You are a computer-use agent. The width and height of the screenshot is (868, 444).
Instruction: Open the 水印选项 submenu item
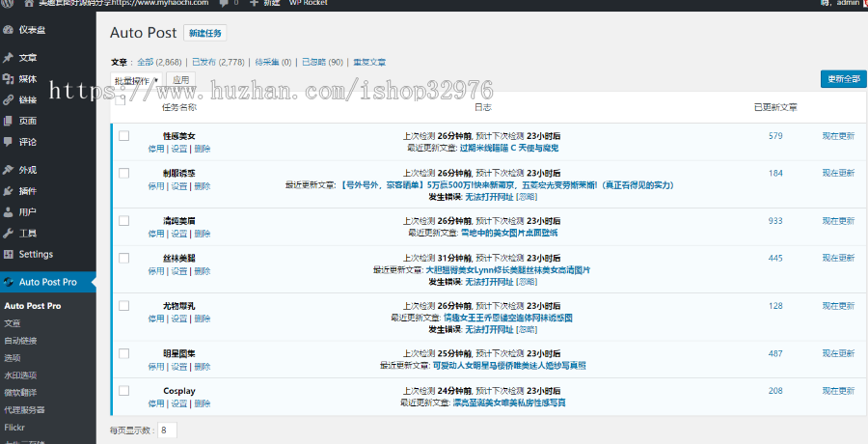click(x=20, y=375)
